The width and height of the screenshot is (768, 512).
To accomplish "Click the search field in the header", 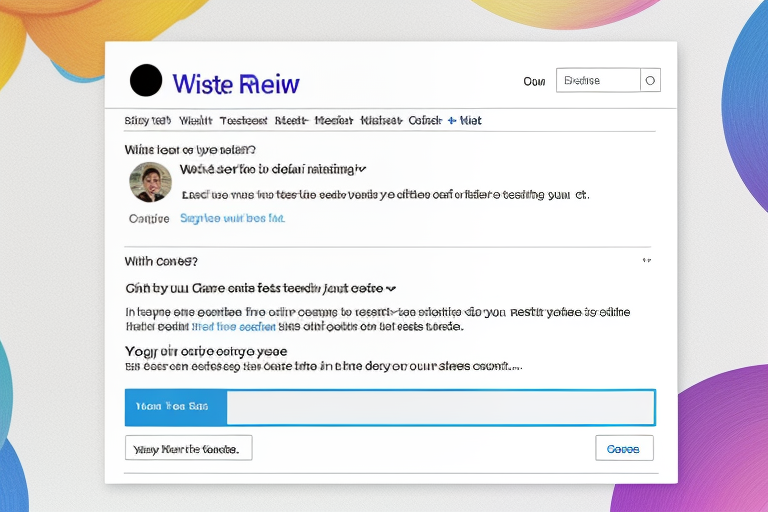I will (x=598, y=80).
